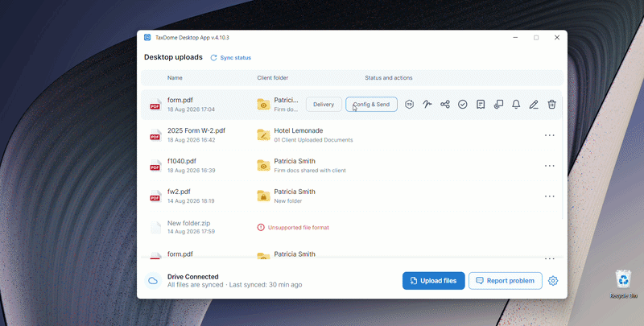
Task: Click the TD hexagon icon on form.pdf row
Action: pyautogui.click(x=409, y=105)
